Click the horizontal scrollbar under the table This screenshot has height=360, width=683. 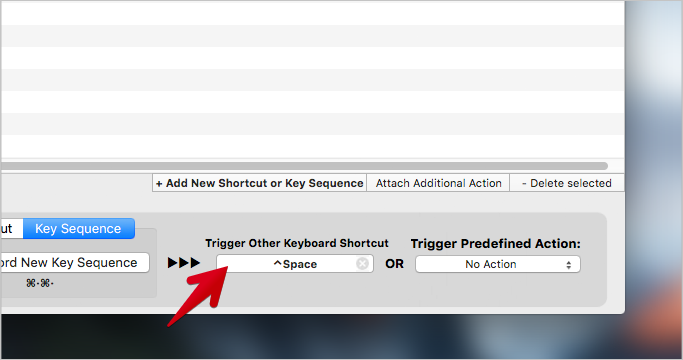click(304, 166)
